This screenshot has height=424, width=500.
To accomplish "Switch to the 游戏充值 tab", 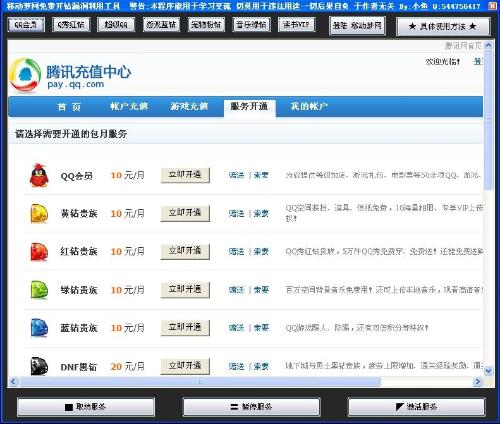I will click(189, 107).
